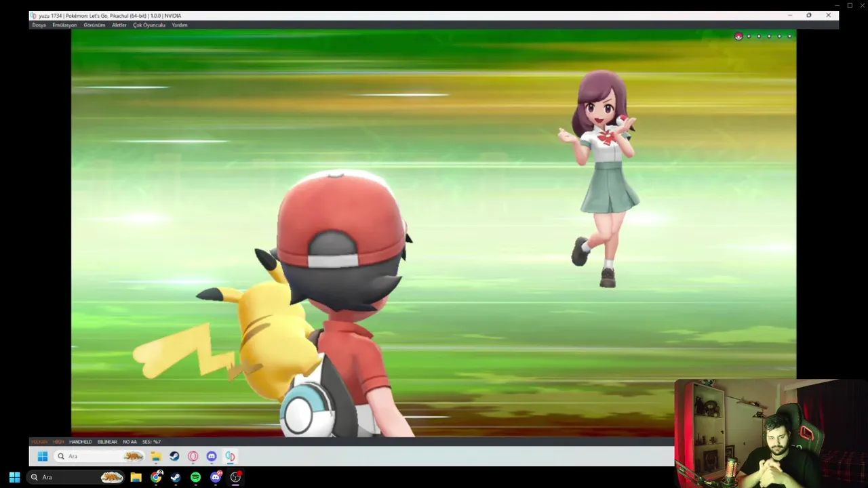Image resolution: width=868 pixels, height=488 pixels.
Task: Toggle the BILINEAR scaling filter status button
Action: 107,442
